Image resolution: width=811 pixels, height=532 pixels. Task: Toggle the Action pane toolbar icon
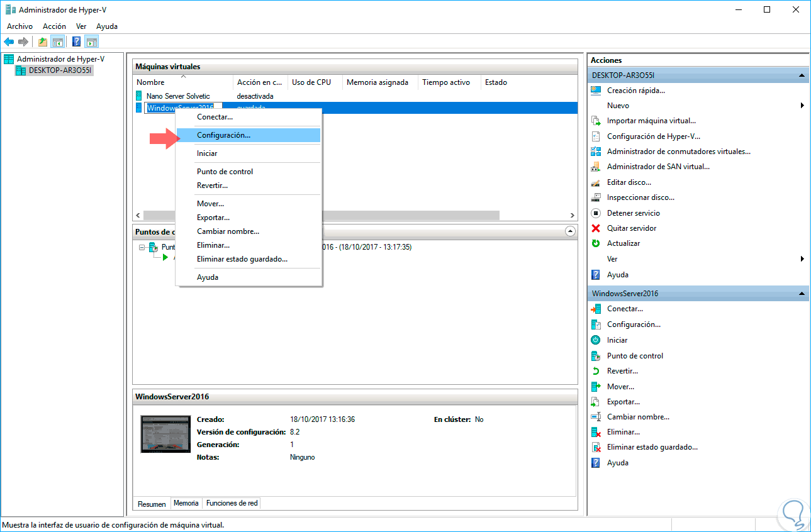[92, 42]
